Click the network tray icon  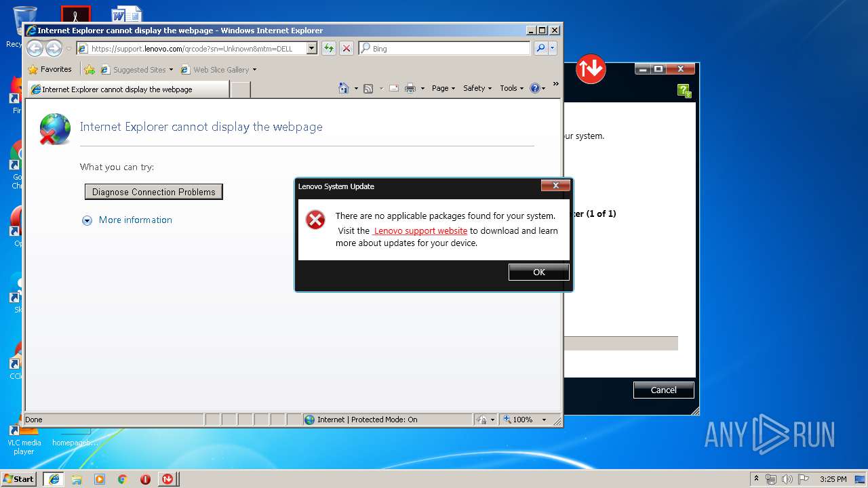point(771,479)
